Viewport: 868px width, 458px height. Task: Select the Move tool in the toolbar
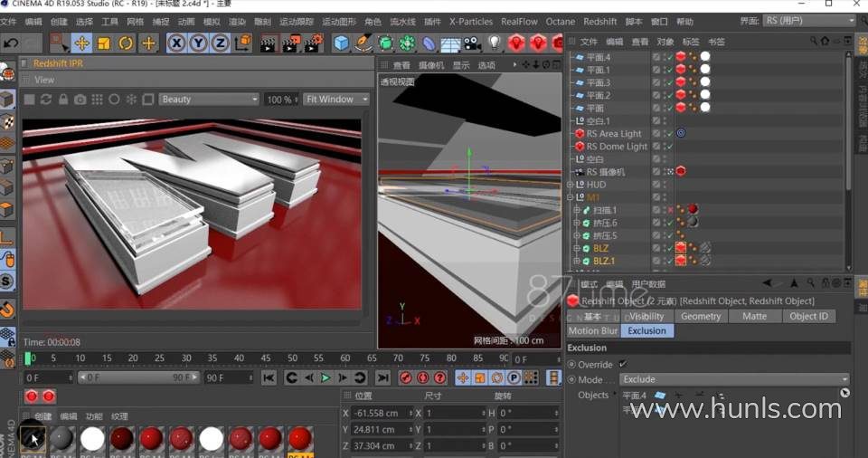tap(81, 43)
